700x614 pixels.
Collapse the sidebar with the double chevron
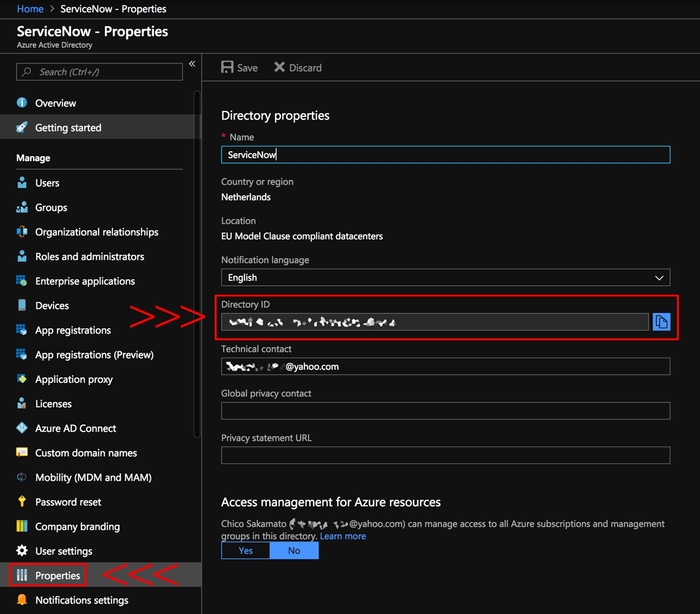tap(192, 64)
